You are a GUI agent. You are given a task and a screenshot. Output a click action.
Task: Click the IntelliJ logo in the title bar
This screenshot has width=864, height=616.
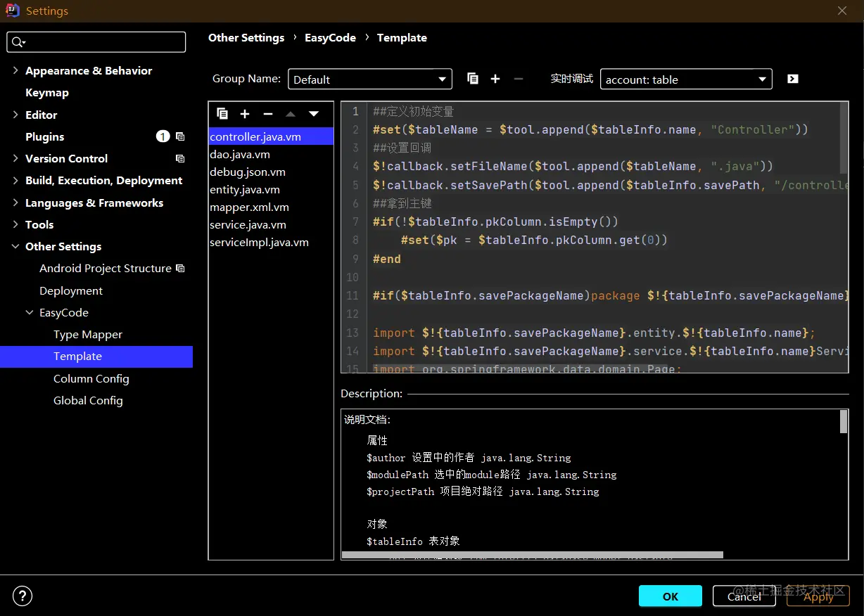[12, 11]
